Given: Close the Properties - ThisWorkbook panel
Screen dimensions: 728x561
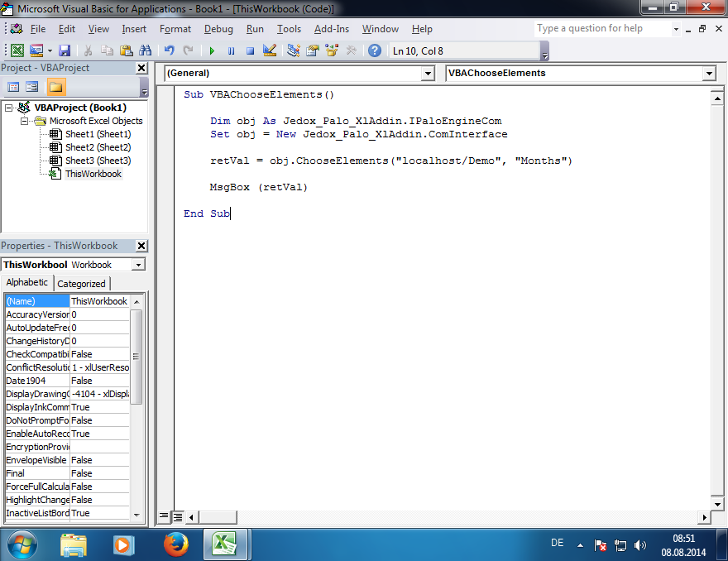Looking at the screenshot, I should tap(141, 246).
